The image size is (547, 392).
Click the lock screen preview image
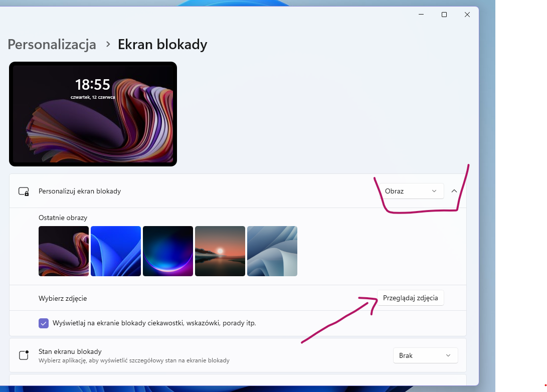[x=93, y=114]
